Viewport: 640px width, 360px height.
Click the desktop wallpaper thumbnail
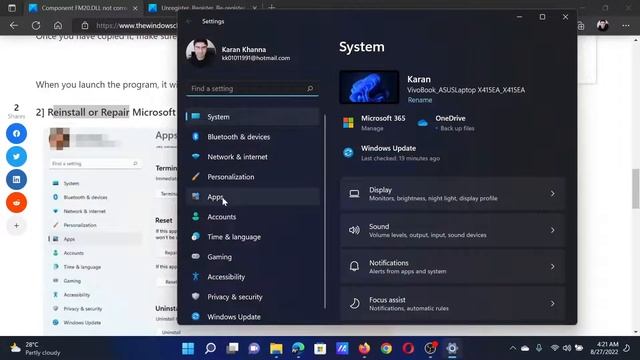point(369,87)
